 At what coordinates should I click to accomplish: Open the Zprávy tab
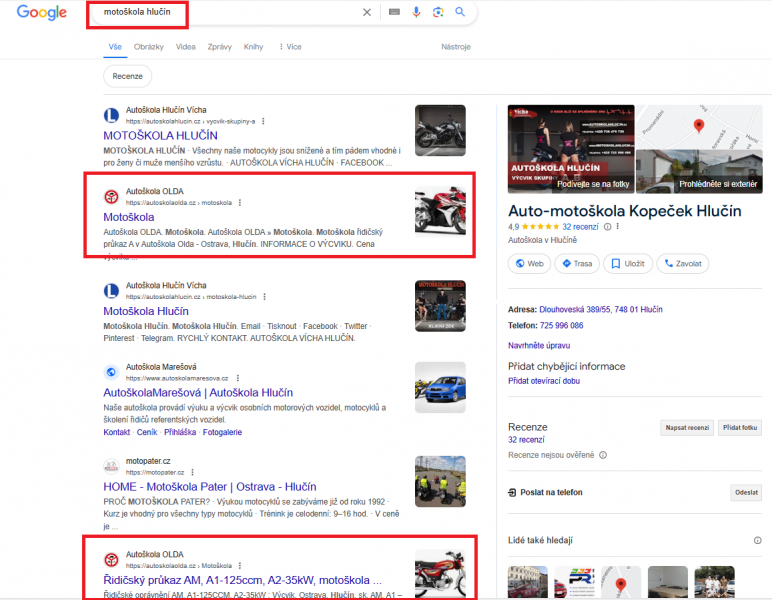pos(220,47)
